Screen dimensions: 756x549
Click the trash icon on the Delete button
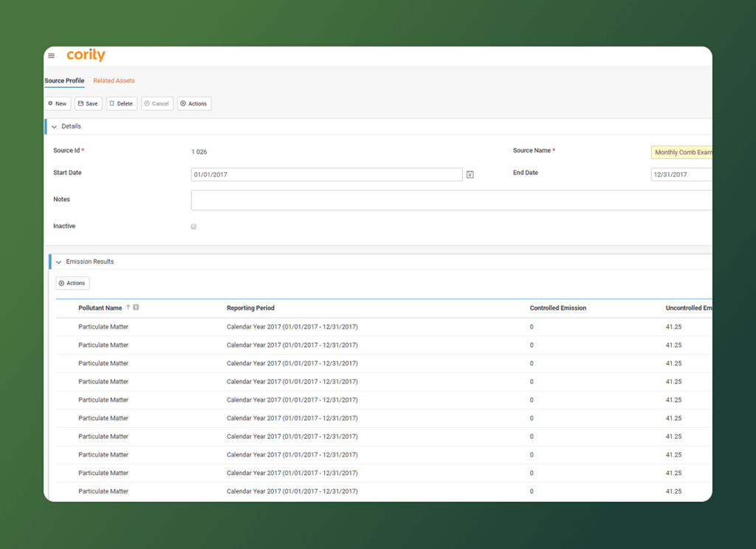[111, 103]
